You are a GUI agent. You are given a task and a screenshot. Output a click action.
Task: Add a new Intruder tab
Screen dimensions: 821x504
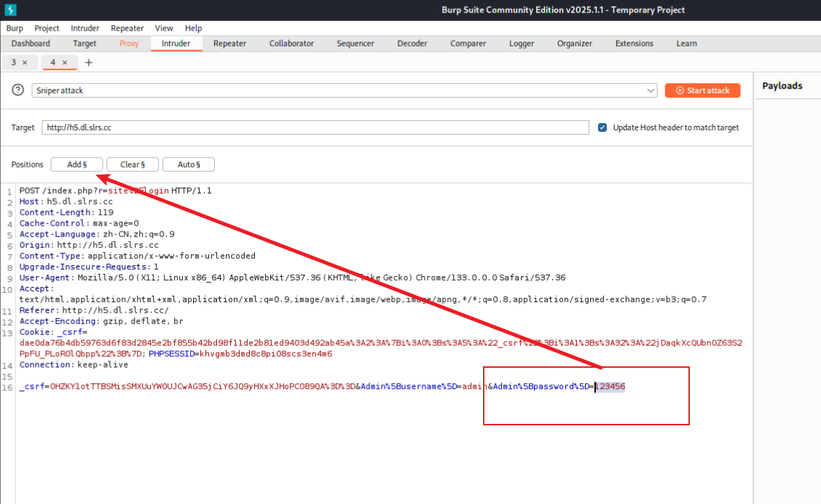pos(89,63)
